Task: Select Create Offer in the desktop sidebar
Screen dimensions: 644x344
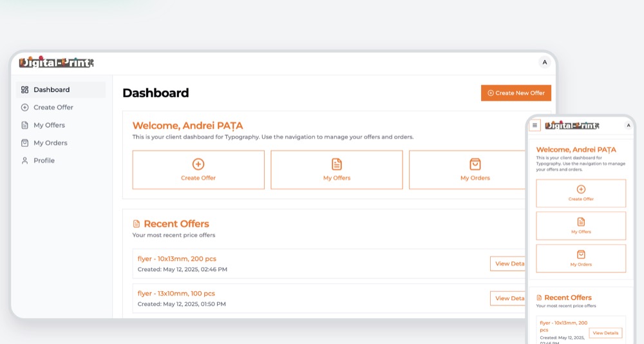Action: [x=61, y=108]
